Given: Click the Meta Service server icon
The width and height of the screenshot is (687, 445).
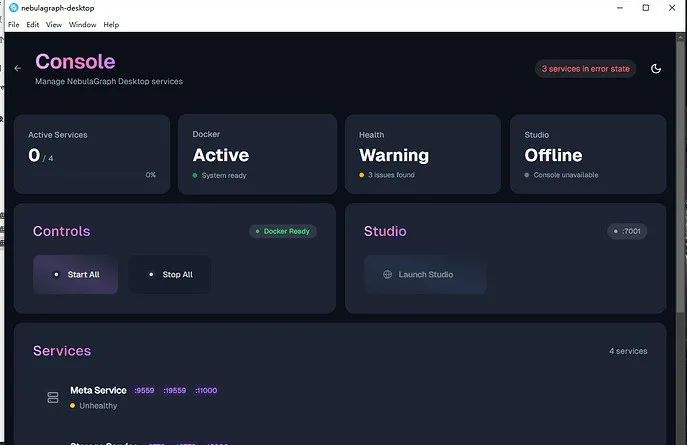Looking at the screenshot, I should coord(53,398).
